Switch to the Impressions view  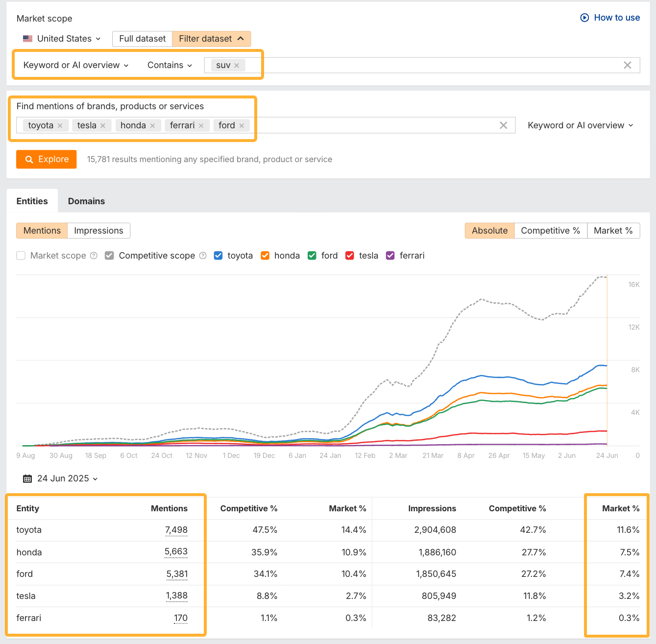pos(98,230)
